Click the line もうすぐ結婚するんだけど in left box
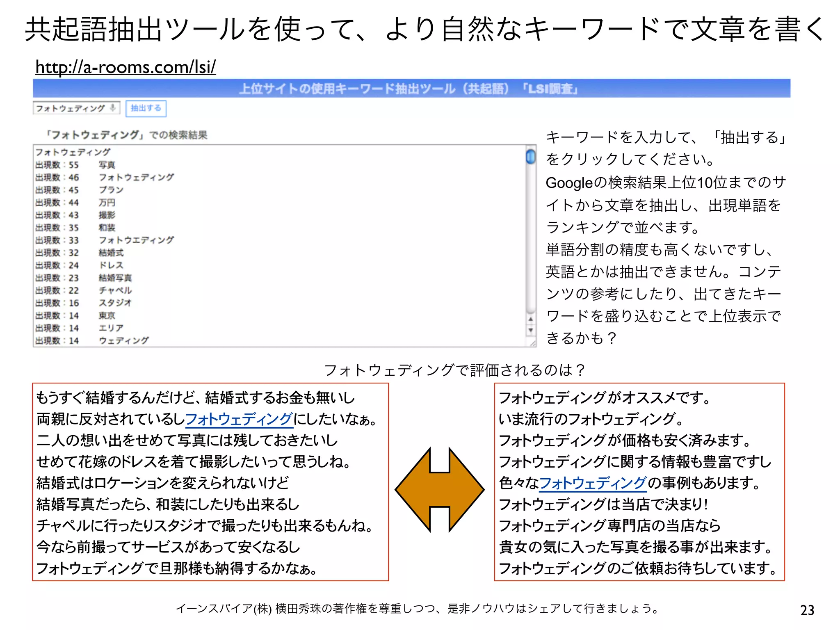Image resolution: width=840 pixels, height=630 pixels. click(196, 398)
